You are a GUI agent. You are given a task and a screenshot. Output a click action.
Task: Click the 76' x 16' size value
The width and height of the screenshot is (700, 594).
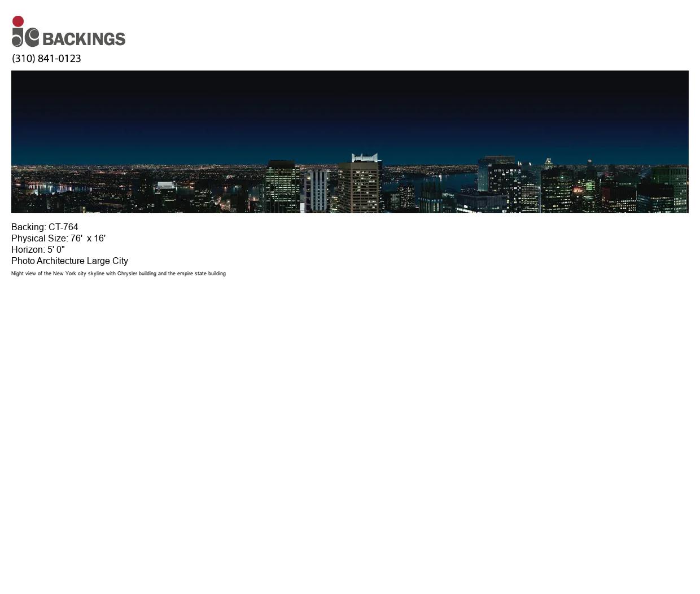88,239
